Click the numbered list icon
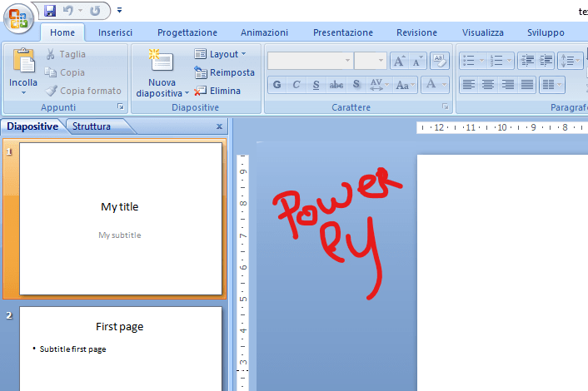 tap(496, 61)
